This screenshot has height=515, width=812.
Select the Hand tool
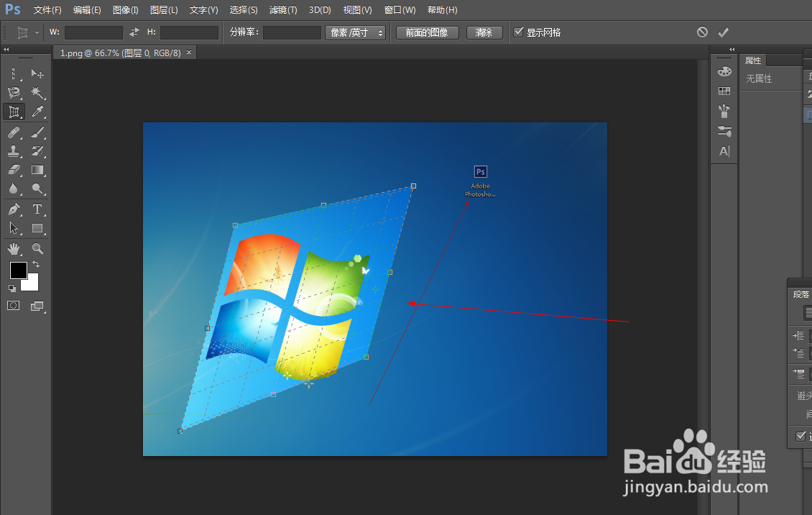tap(14, 249)
